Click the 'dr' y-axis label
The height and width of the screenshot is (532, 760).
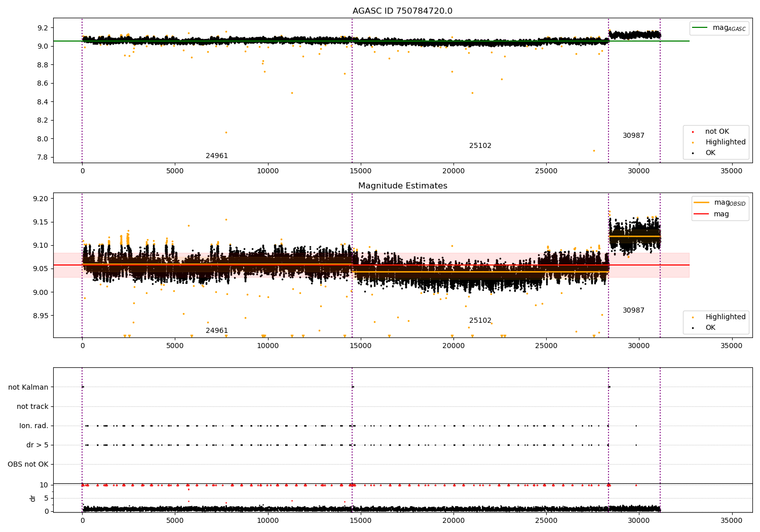(33, 498)
